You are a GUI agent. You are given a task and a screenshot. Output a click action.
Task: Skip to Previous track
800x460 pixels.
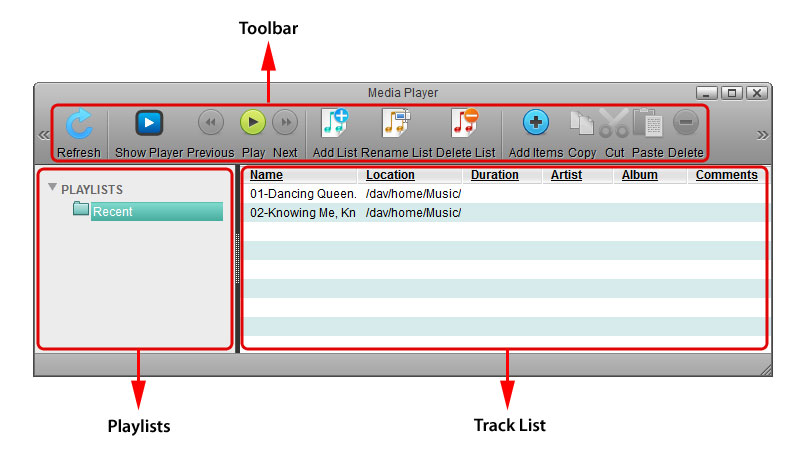(210, 123)
